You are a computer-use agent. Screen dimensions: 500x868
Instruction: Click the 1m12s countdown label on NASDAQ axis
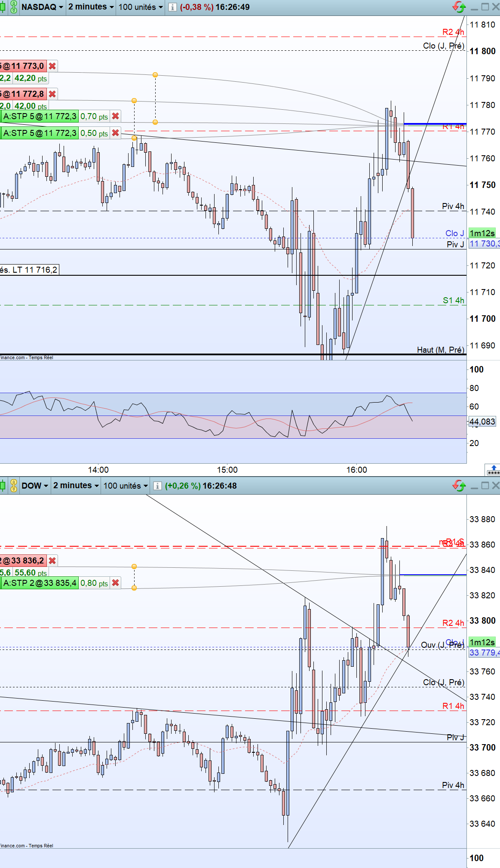(x=482, y=233)
